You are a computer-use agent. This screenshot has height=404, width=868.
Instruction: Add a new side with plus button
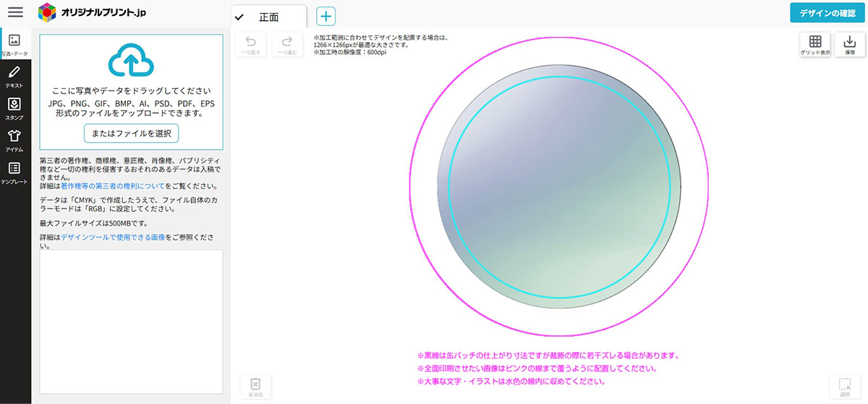pos(325,17)
